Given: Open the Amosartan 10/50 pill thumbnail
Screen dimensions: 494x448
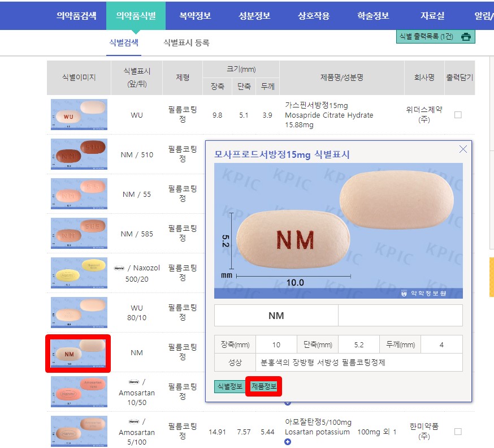Looking at the screenshot, I should pyautogui.click(x=79, y=391).
